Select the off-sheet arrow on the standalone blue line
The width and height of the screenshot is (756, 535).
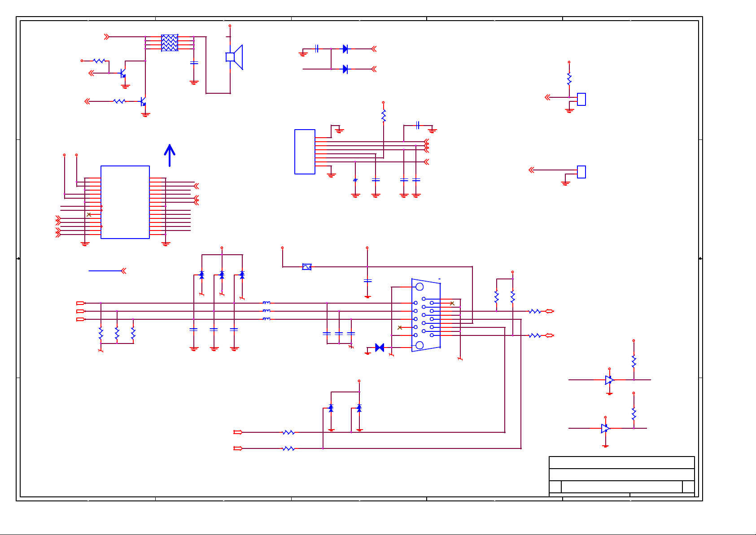124,271
